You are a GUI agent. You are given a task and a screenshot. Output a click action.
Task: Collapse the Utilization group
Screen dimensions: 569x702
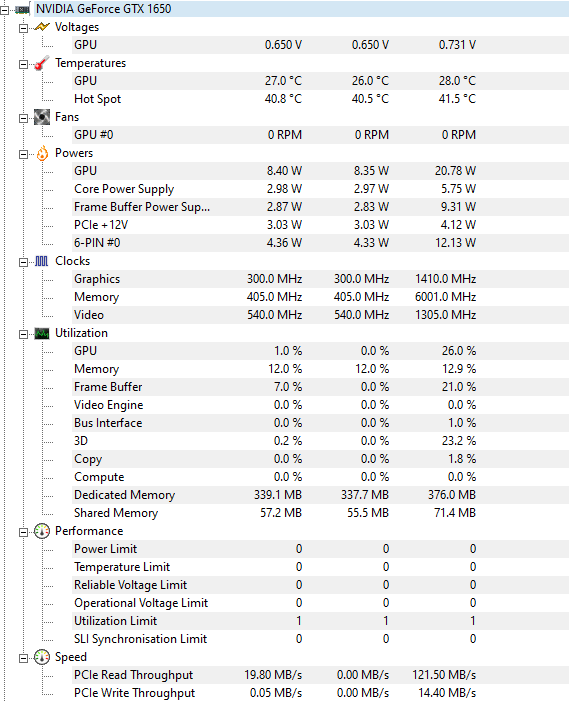tap(23, 334)
